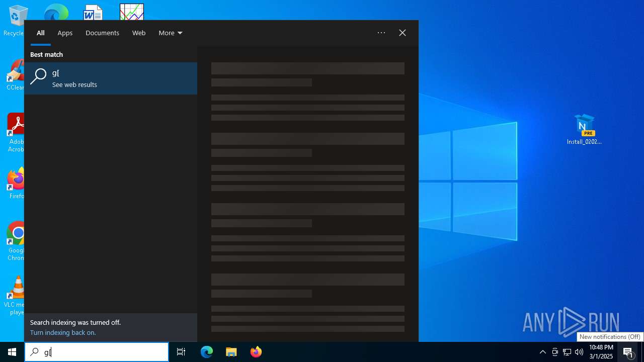Launch CCleaner from the desktop
This screenshot has width=644, height=362.
15,75
